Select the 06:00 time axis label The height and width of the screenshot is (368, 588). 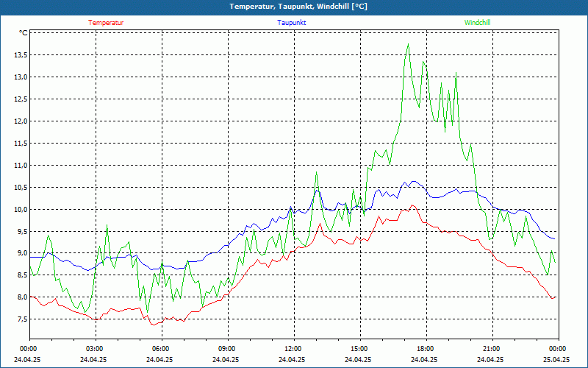click(160, 349)
